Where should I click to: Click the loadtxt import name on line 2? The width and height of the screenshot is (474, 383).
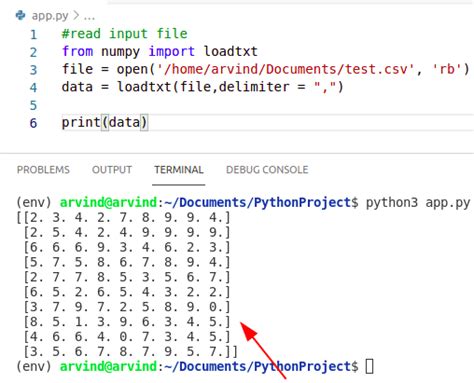click(230, 51)
